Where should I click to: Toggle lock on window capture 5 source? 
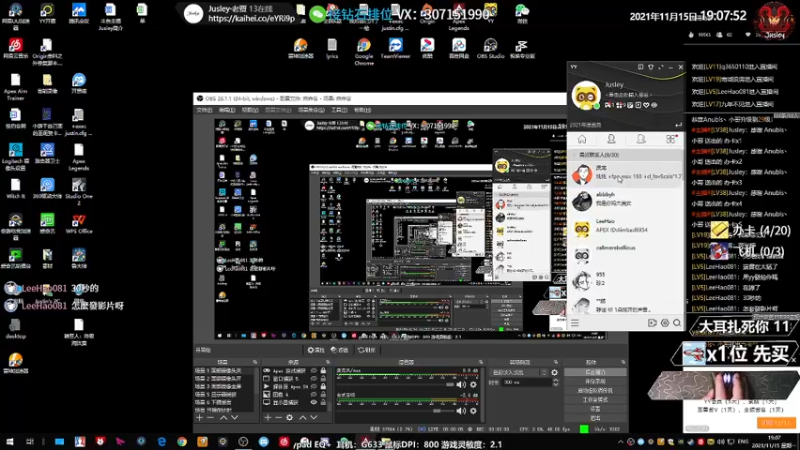point(323,379)
